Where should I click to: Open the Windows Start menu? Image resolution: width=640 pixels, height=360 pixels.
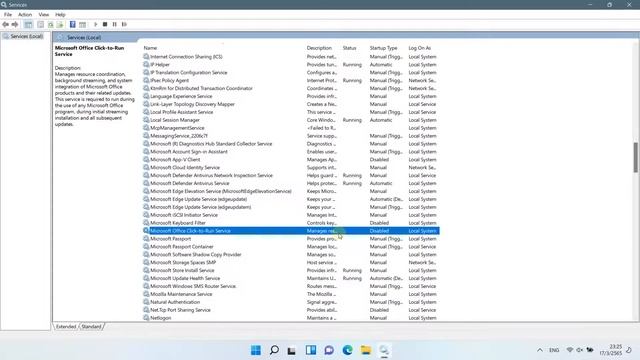[256, 350]
